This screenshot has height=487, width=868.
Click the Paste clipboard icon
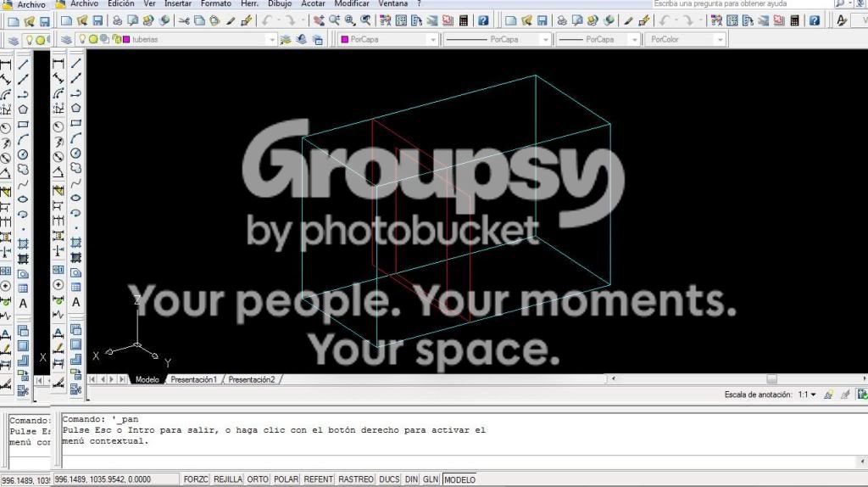214,21
